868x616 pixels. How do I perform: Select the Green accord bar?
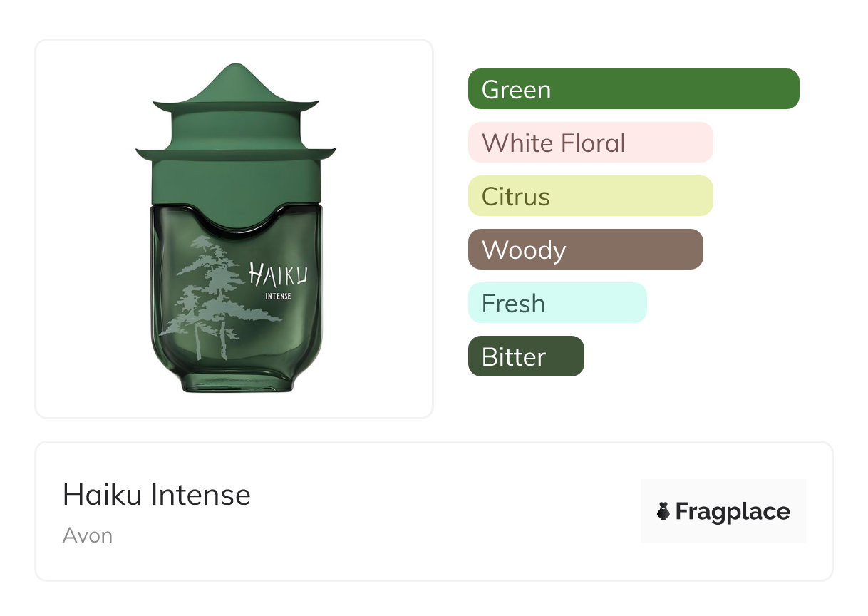pyautogui.click(x=633, y=89)
